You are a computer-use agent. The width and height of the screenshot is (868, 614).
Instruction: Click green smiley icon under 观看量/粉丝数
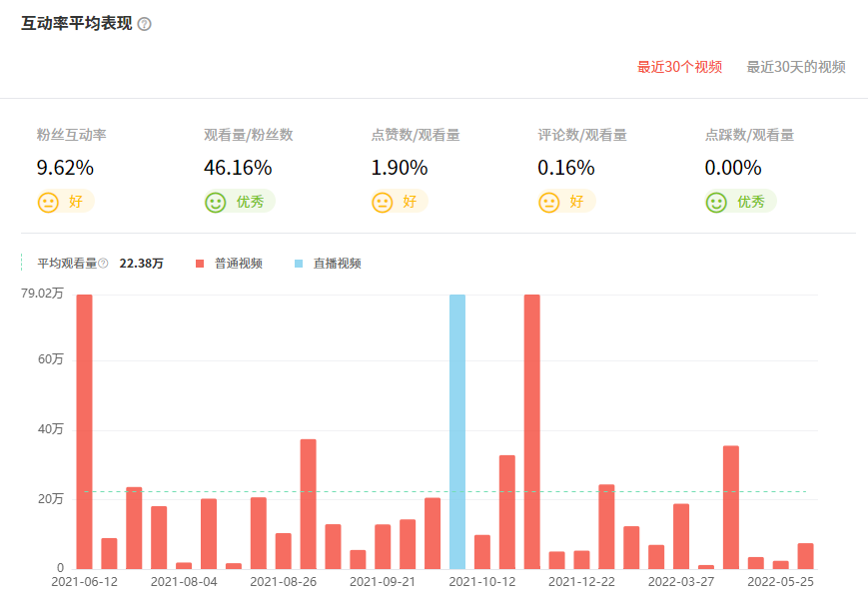click(x=215, y=202)
